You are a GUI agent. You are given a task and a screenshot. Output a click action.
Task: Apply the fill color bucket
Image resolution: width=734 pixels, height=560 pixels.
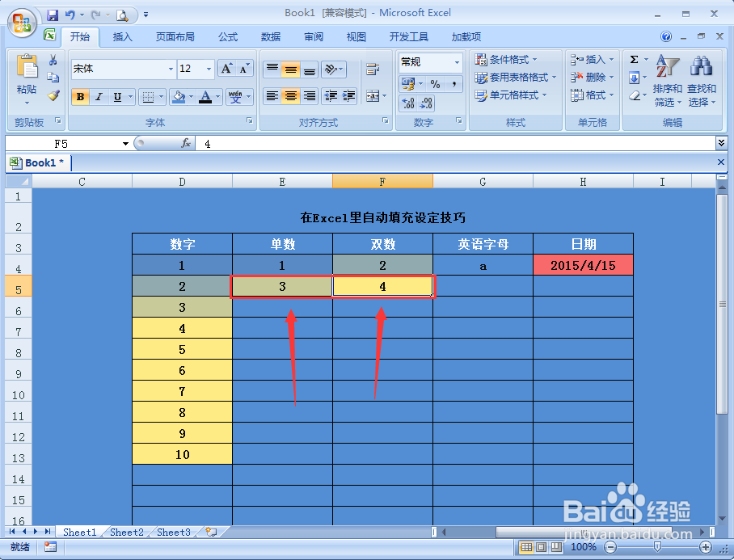[179, 97]
